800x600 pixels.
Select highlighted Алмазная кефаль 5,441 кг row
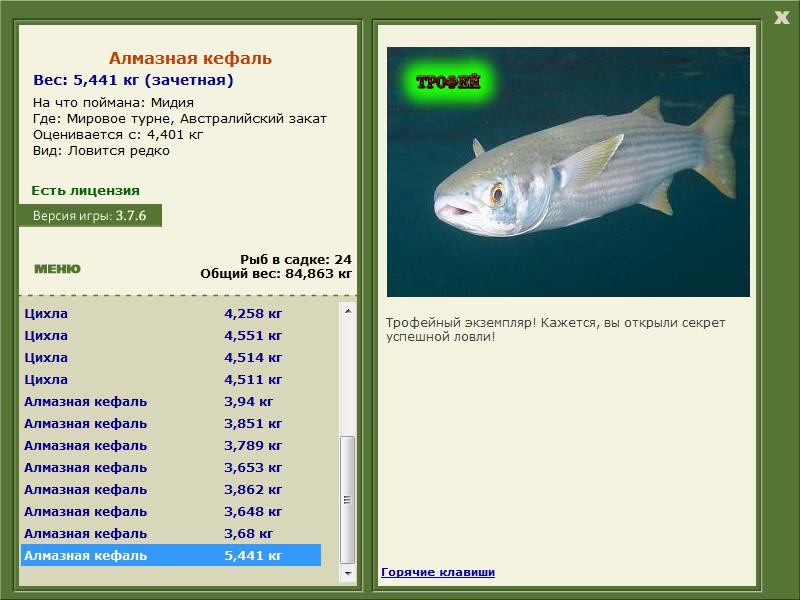[x=171, y=555]
